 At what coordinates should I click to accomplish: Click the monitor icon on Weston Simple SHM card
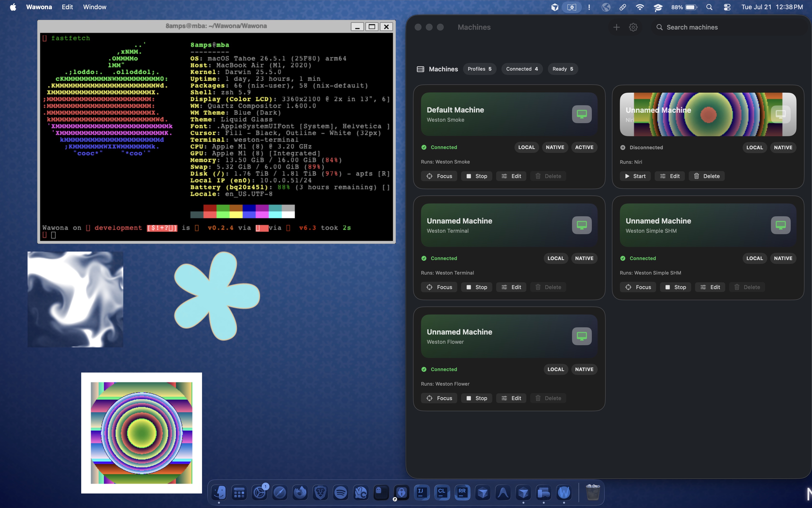[780, 225]
